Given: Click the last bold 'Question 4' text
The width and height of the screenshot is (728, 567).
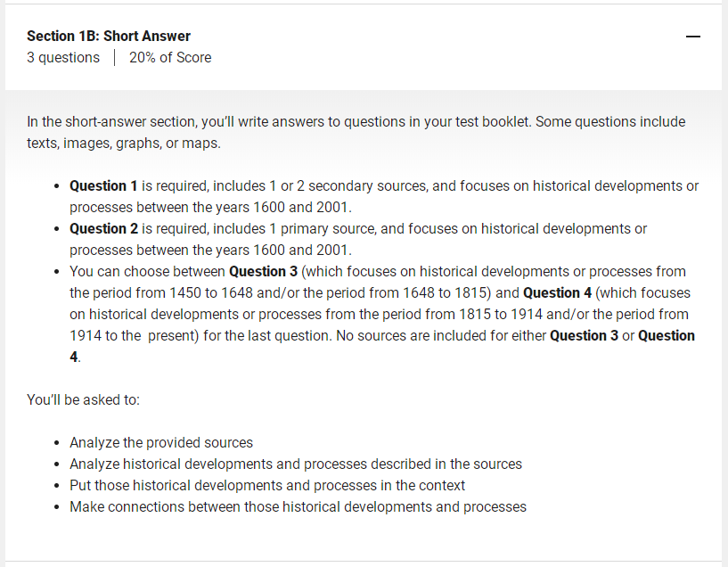Looking at the screenshot, I should point(667,335).
